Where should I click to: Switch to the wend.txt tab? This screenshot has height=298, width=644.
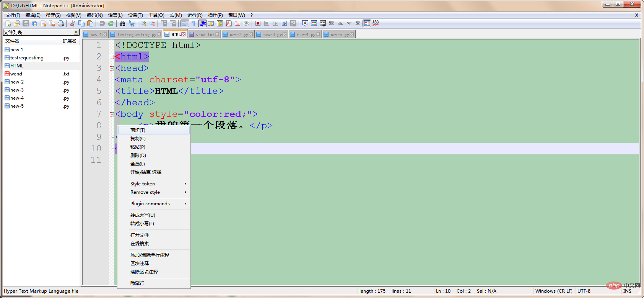204,34
